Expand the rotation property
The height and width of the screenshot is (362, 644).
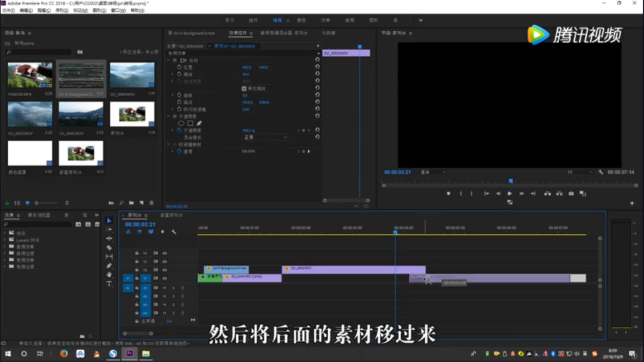coord(172,96)
